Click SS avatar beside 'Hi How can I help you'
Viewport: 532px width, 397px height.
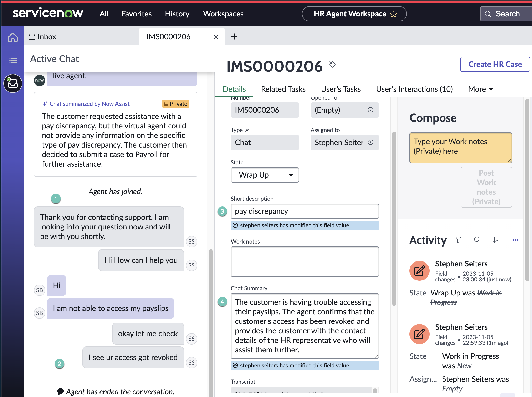[x=191, y=265]
